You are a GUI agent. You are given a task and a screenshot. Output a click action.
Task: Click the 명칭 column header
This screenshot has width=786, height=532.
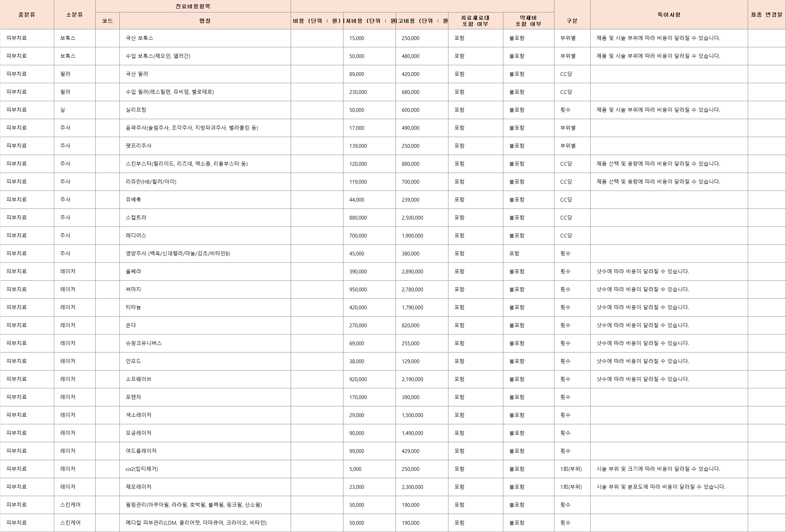[x=205, y=21]
